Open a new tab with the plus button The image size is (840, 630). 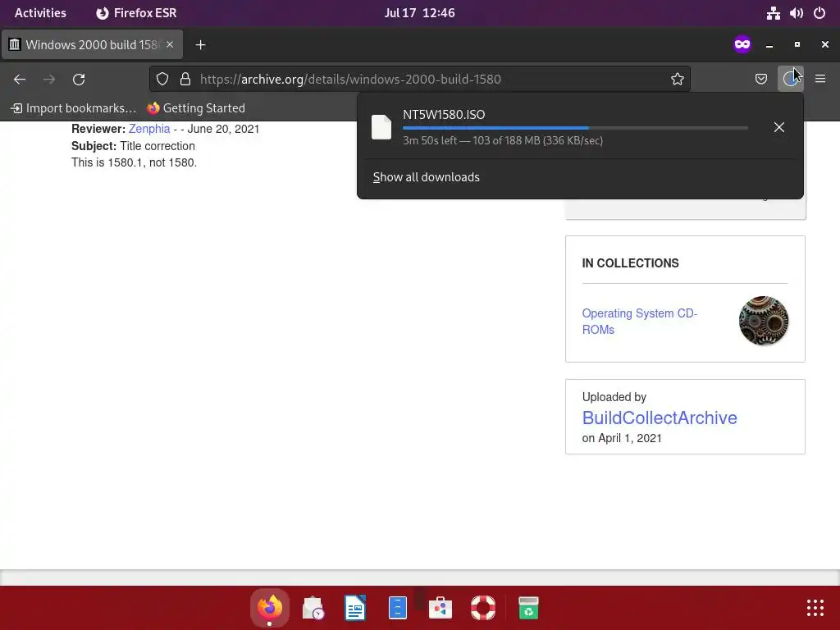click(200, 45)
